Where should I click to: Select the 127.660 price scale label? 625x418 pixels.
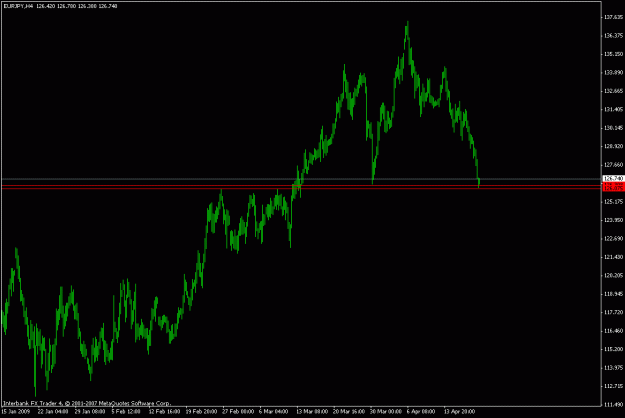(x=613, y=165)
